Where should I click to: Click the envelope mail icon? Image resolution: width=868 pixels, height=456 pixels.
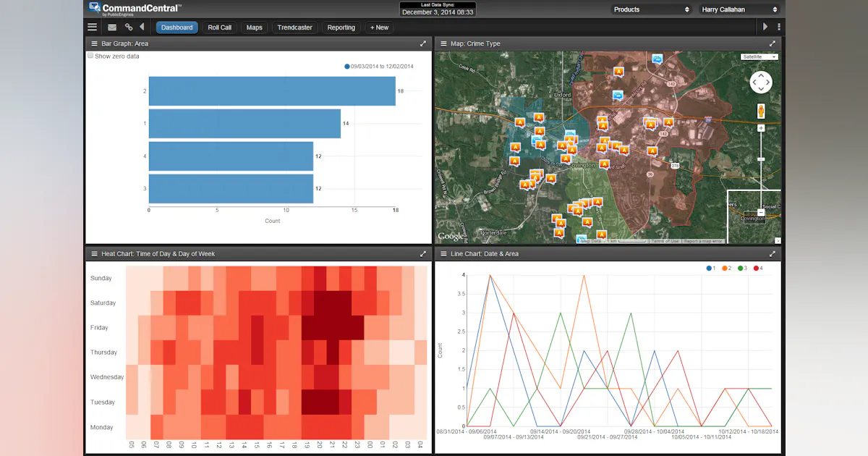click(112, 28)
